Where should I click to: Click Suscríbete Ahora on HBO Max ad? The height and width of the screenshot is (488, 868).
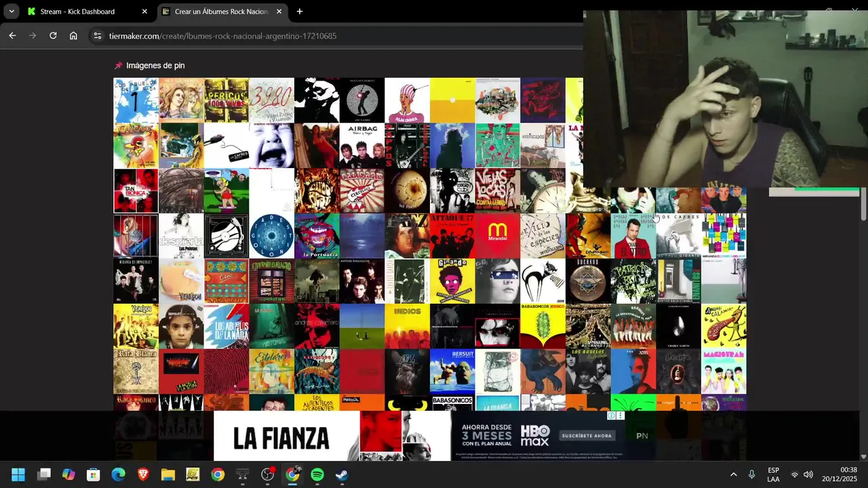[x=586, y=435]
